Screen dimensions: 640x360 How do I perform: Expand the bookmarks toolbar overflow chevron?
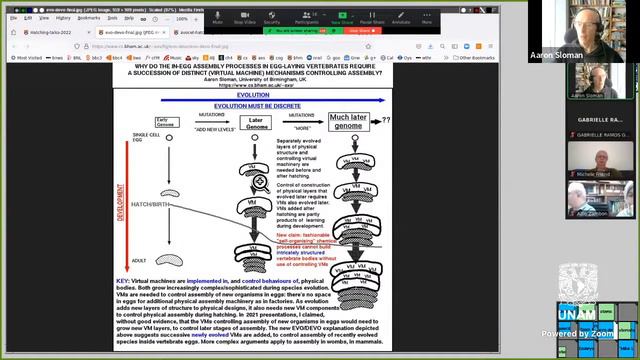point(446,58)
